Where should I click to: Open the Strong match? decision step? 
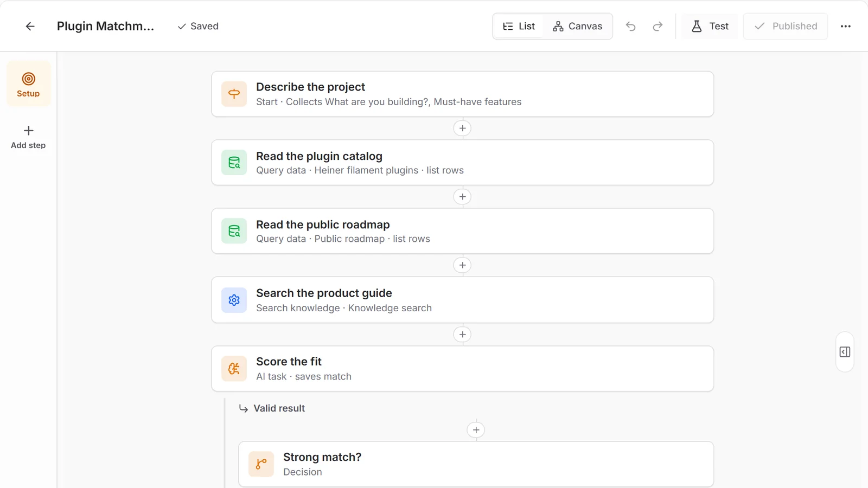pyautogui.click(x=476, y=464)
